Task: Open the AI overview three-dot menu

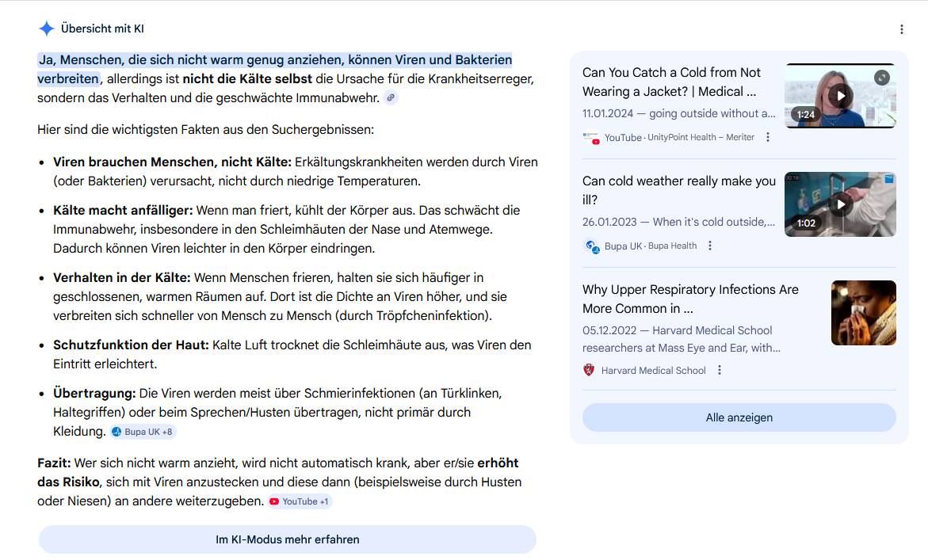Action: coord(901,29)
